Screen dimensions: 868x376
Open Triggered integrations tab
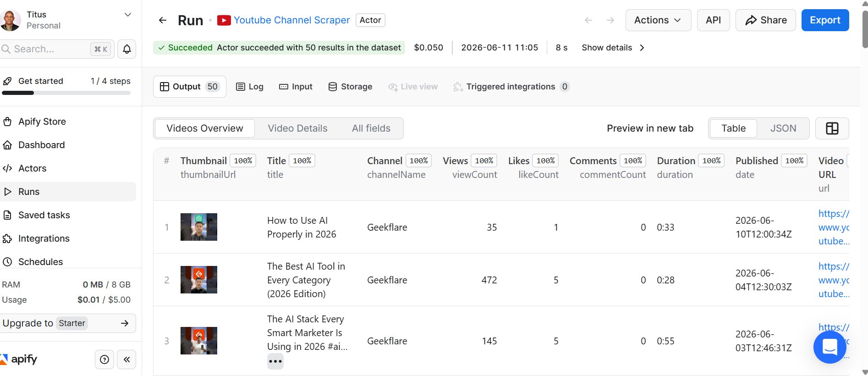click(511, 87)
